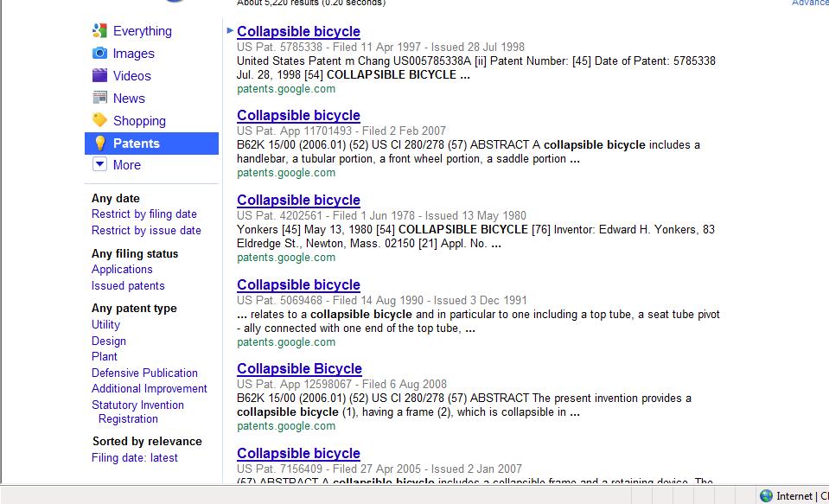The height and width of the screenshot is (504, 829).
Task: Switch to News results
Action: [129, 98]
